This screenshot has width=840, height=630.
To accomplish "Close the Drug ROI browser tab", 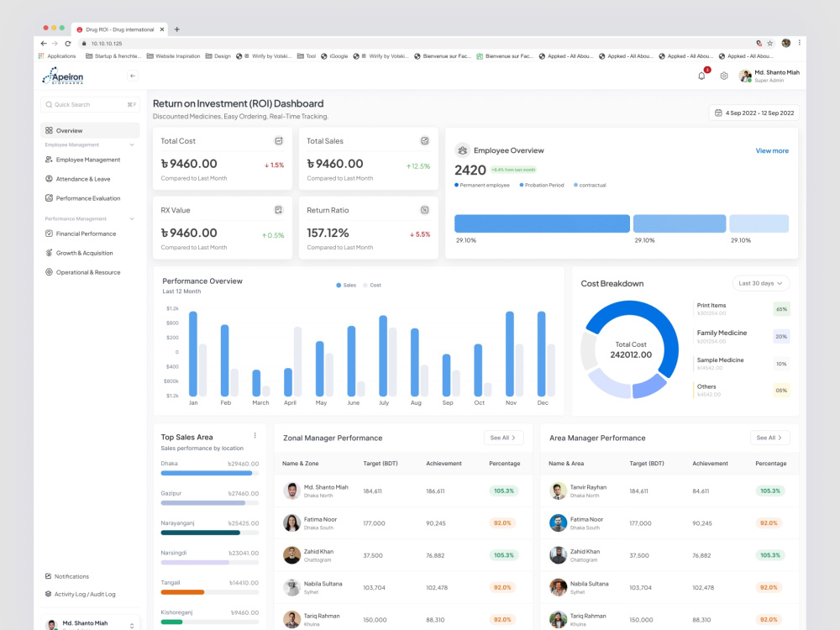I will coord(162,29).
